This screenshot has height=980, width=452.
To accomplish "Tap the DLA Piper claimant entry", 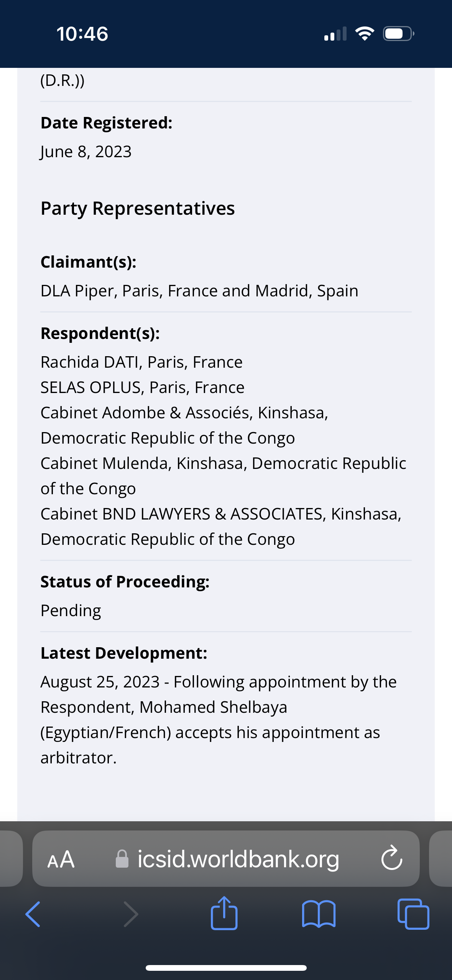I will pos(199,291).
